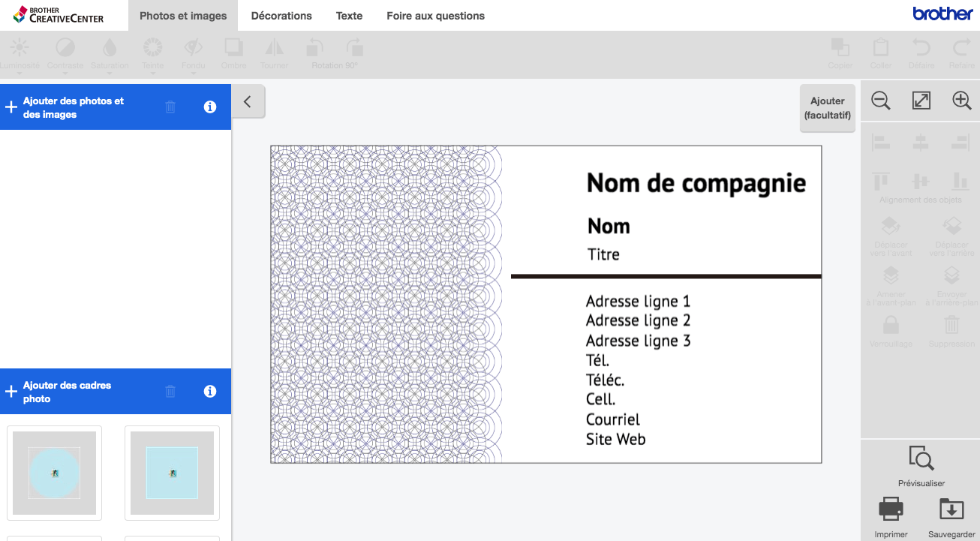The height and width of the screenshot is (541, 980).
Task: Zoom in on the canvas
Action: coord(962,101)
